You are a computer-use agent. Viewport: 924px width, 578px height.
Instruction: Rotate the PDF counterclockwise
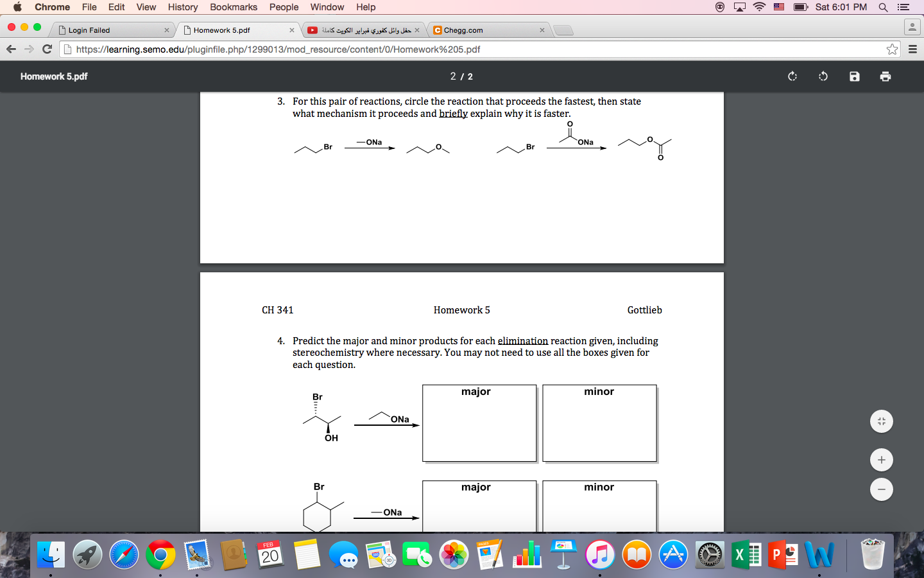pos(823,76)
